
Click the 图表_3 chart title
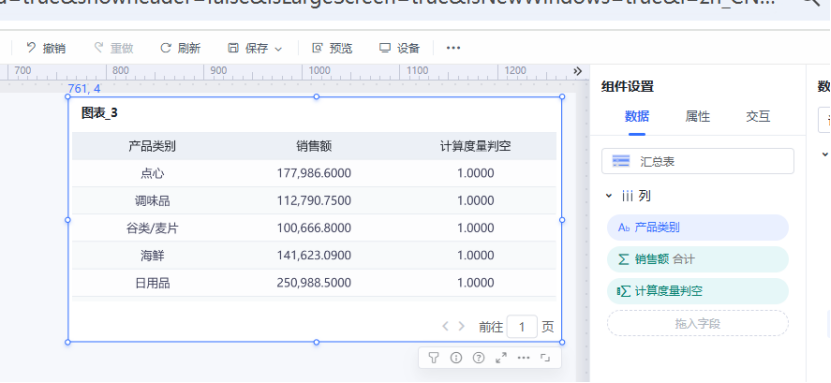click(x=99, y=113)
